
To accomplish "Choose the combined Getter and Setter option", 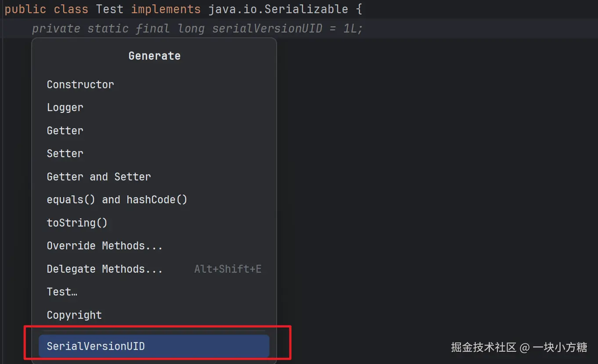I will (x=99, y=177).
